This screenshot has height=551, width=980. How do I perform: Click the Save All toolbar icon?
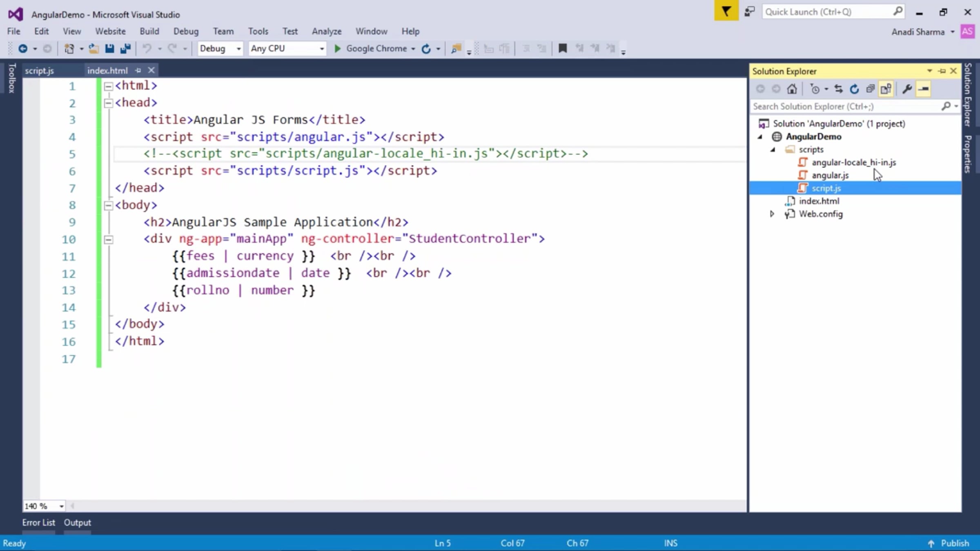[126, 49]
